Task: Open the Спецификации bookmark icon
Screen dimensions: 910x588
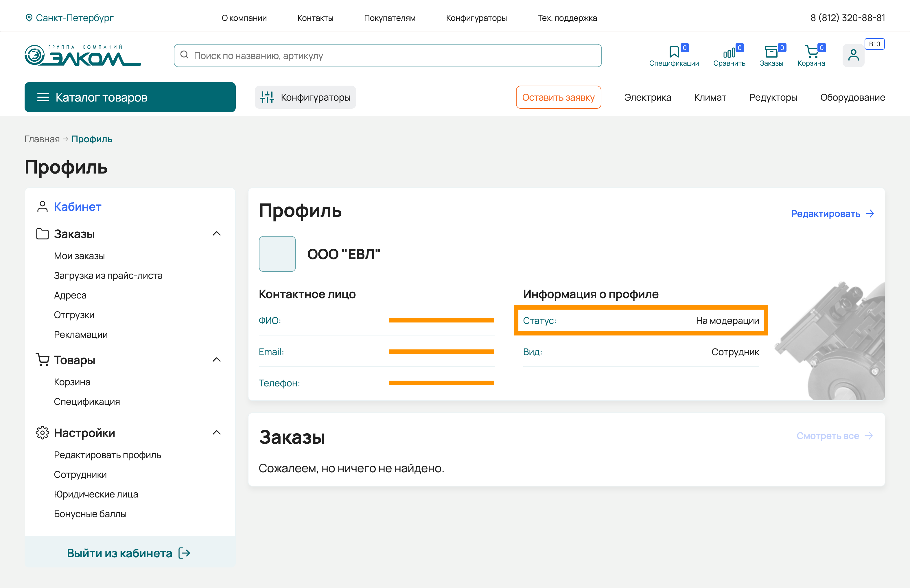Action: 674,51
